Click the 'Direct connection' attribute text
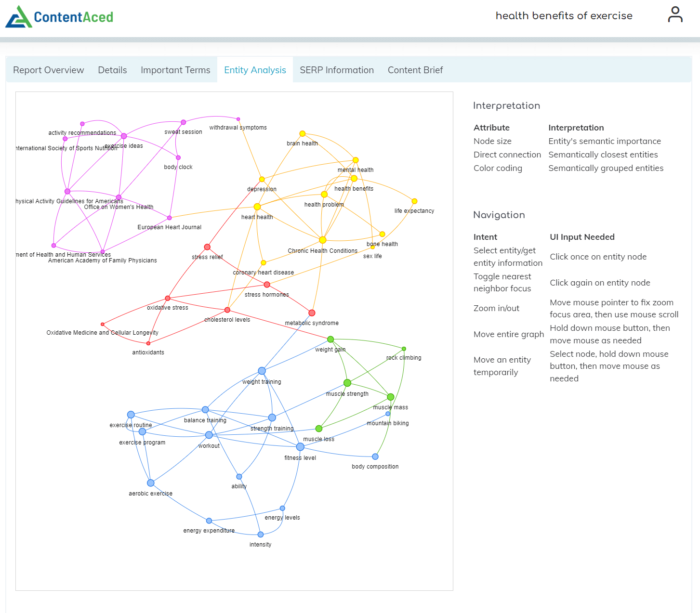Viewport: 700px width, 613px height. (507, 155)
